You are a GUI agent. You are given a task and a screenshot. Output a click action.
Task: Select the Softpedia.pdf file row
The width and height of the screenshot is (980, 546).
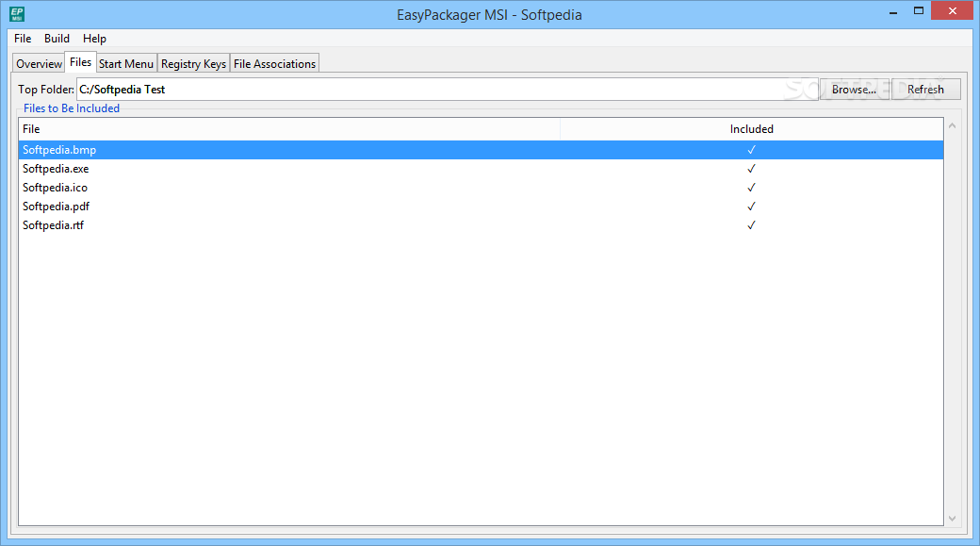coord(481,207)
